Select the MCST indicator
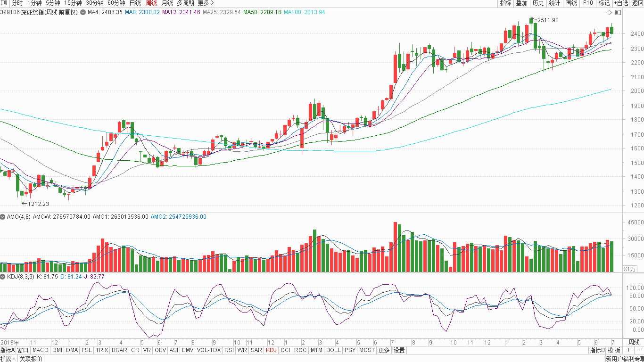 (367, 350)
